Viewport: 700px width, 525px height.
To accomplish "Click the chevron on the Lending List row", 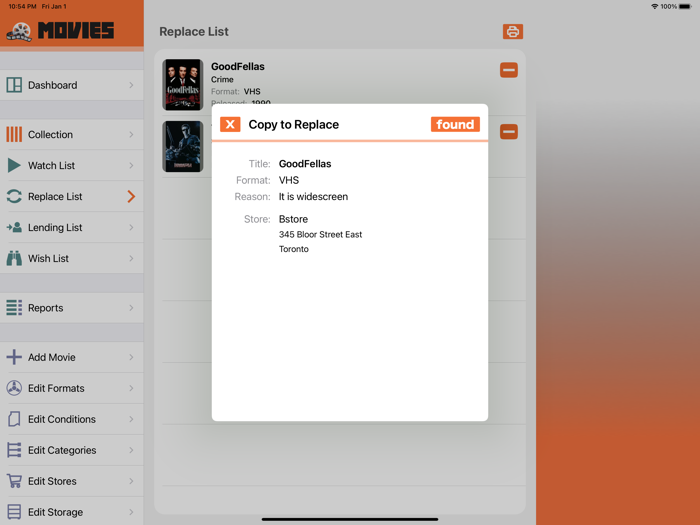I will [131, 227].
